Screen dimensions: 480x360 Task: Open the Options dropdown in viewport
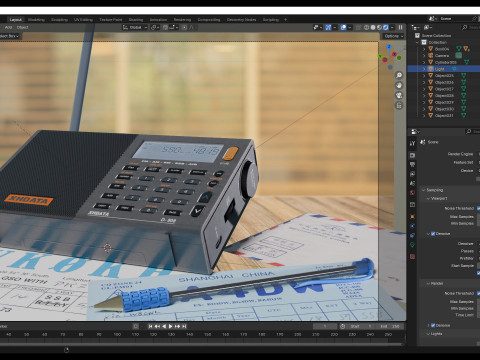[x=394, y=36]
